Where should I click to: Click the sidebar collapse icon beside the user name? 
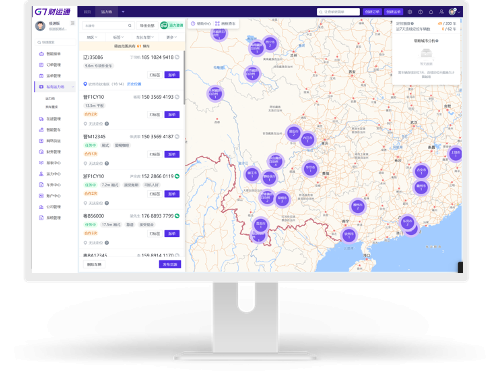tap(72, 23)
